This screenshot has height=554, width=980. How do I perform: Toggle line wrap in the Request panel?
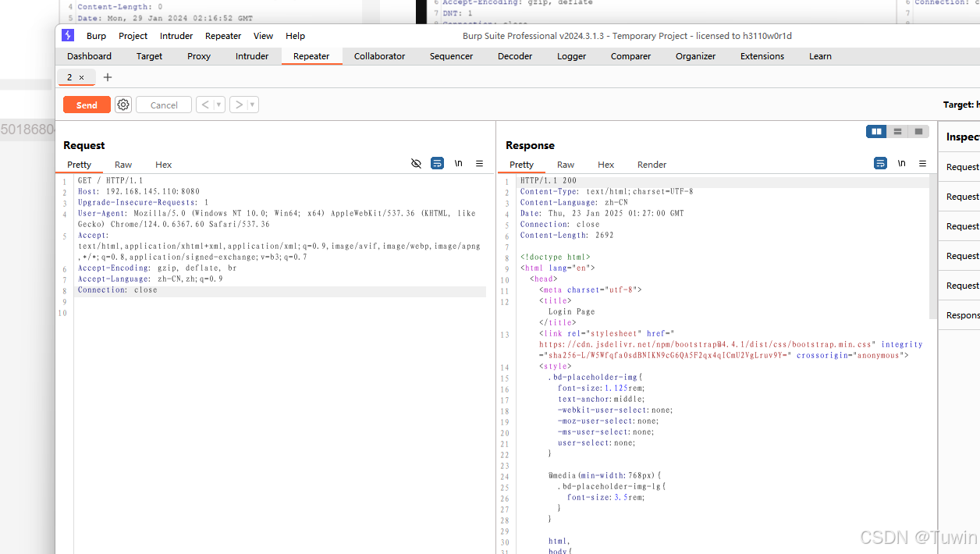click(x=438, y=163)
